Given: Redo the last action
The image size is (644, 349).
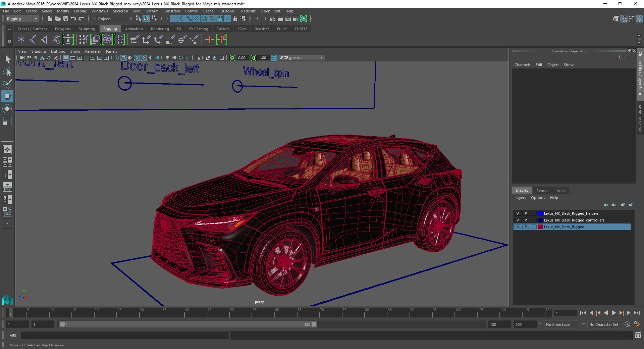Looking at the screenshot, I should [x=81, y=19].
